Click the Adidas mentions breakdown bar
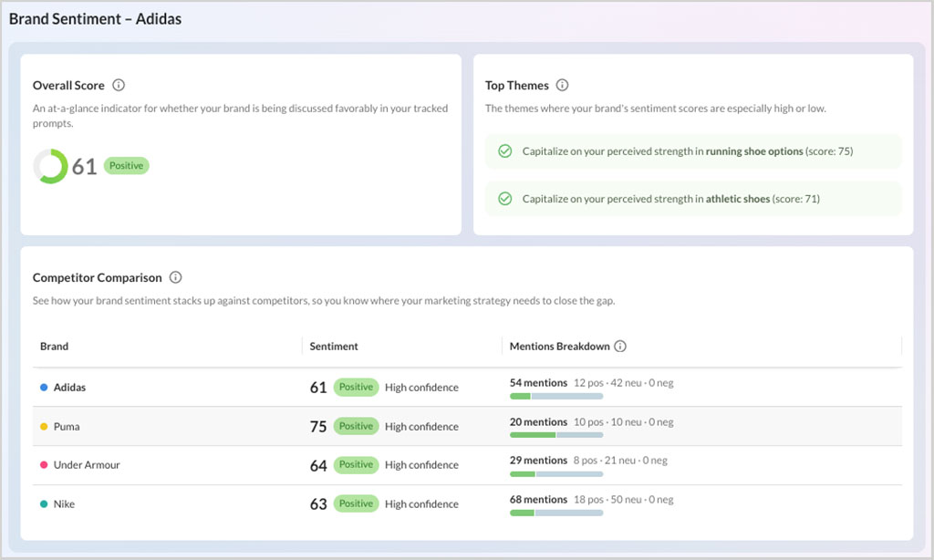 pyautogui.click(x=556, y=396)
